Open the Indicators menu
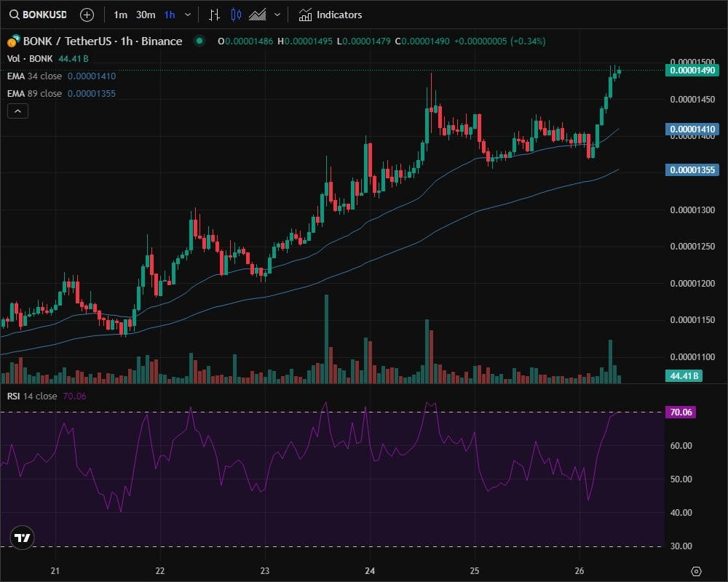This screenshot has width=728, height=582. coord(330,15)
